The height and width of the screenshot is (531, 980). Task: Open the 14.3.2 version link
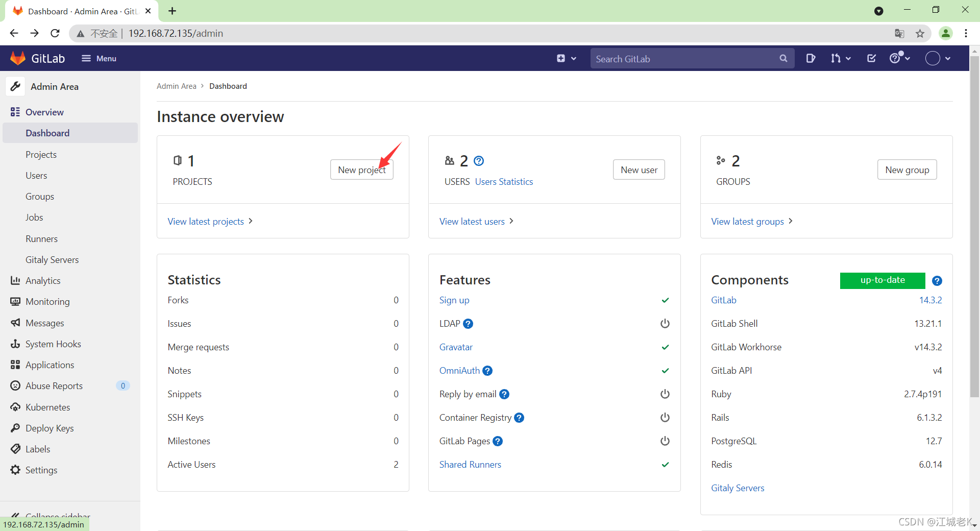pos(930,300)
